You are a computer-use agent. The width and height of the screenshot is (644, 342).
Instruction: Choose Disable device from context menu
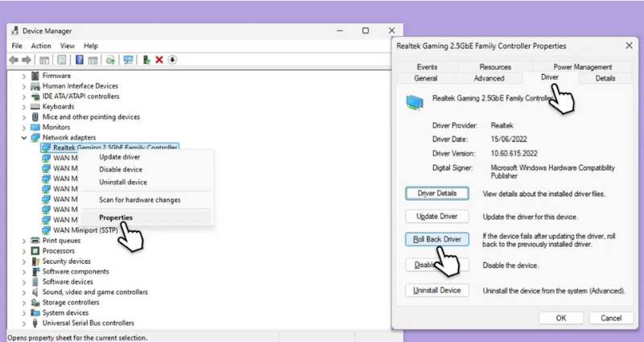point(121,169)
